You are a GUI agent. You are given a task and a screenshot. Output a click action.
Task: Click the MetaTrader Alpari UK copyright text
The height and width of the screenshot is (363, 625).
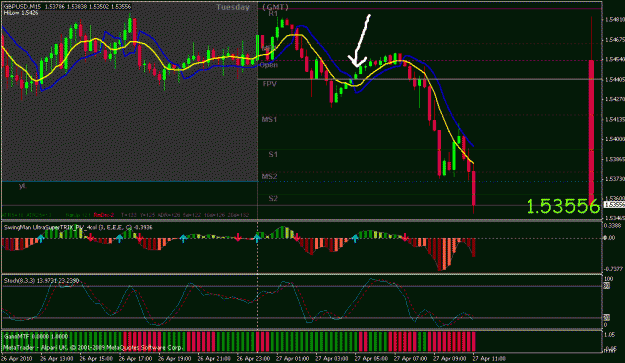click(93, 348)
